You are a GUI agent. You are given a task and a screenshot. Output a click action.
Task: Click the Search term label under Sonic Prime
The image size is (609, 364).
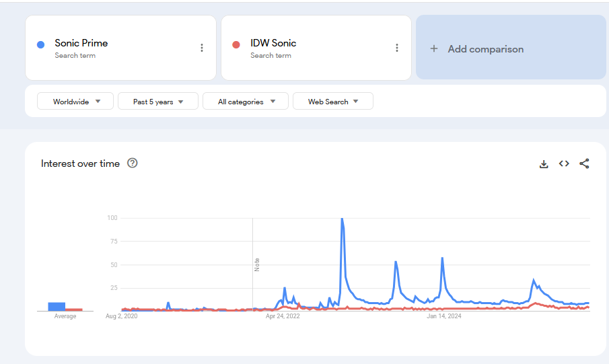(x=75, y=56)
